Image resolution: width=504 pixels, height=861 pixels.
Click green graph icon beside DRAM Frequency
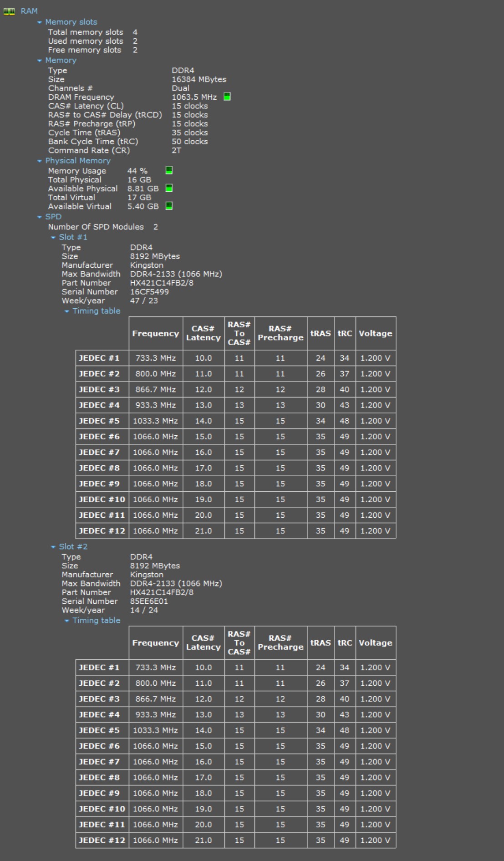(227, 97)
